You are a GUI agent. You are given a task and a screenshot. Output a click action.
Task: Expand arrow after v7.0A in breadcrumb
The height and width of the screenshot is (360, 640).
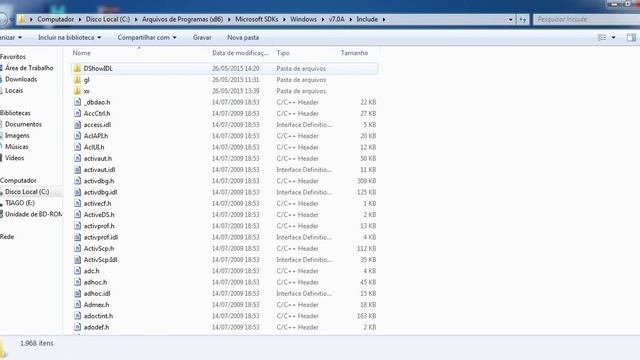pyautogui.click(x=350, y=19)
